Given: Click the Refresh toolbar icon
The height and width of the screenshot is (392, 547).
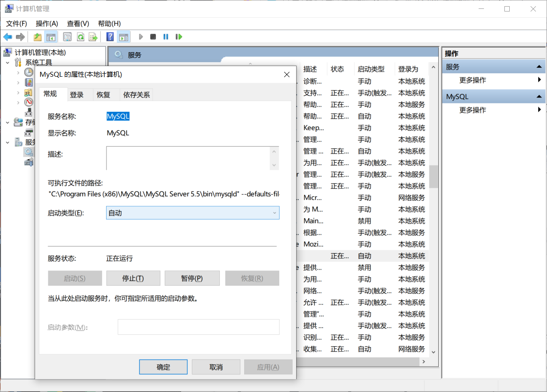Looking at the screenshot, I should coord(80,37).
